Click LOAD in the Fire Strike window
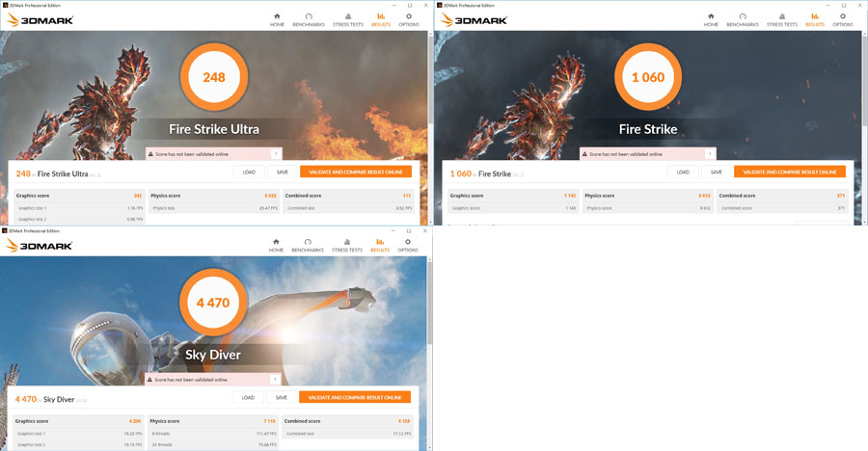This screenshot has width=868, height=451. pos(683,172)
